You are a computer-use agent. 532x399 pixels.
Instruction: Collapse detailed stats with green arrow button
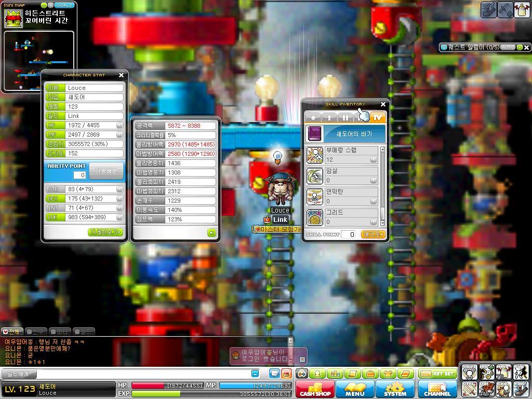click(211, 233)
